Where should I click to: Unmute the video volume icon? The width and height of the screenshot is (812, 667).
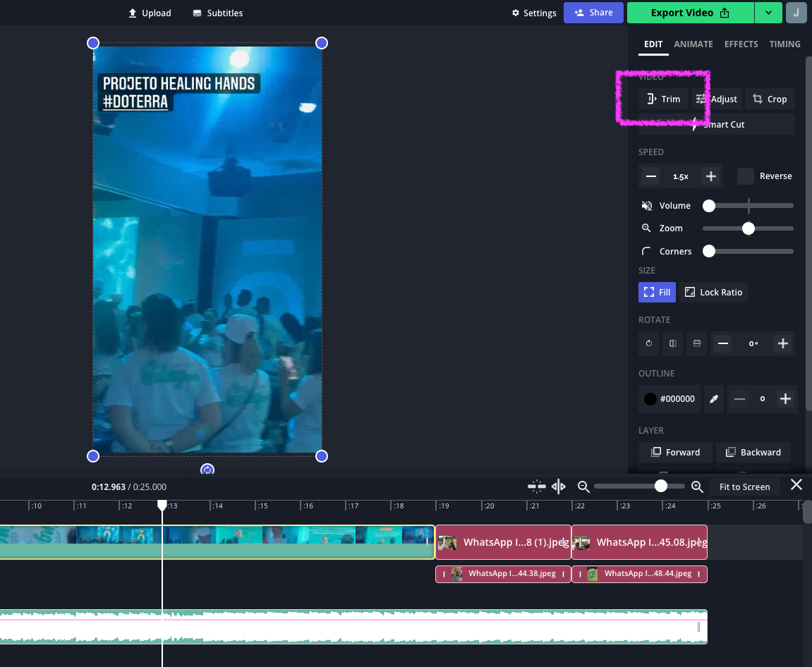[x=647, y=205]
